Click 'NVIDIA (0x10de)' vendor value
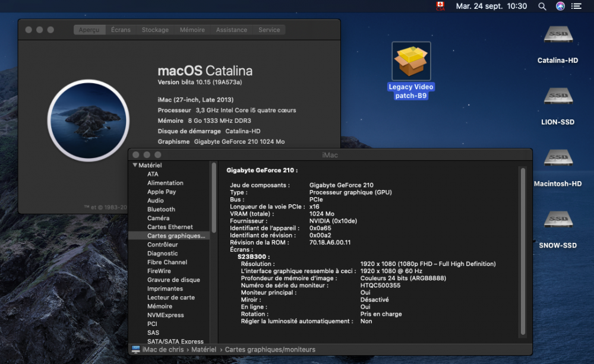 click(333, 221)
